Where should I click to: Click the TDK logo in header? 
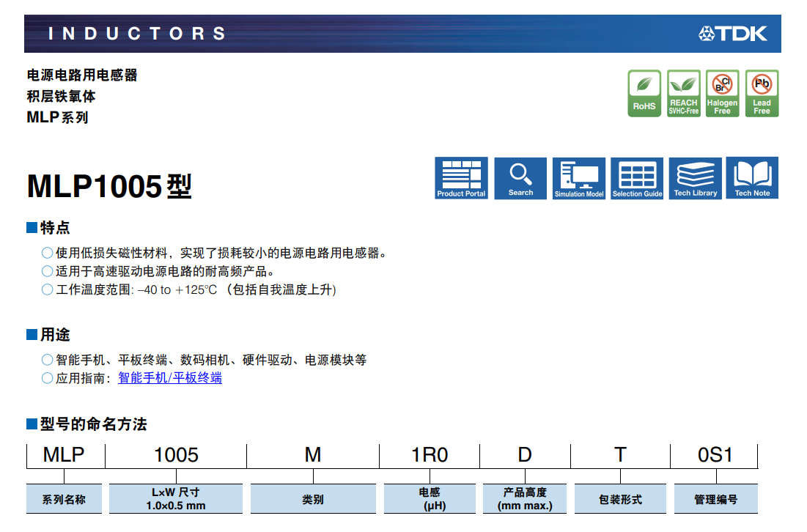click(732, 34)
